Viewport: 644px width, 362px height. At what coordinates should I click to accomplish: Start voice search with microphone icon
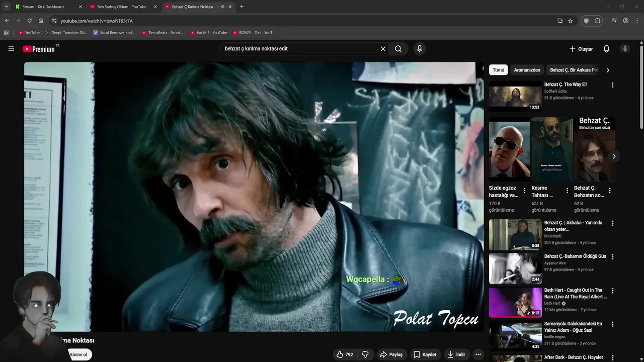pos(420,49)
